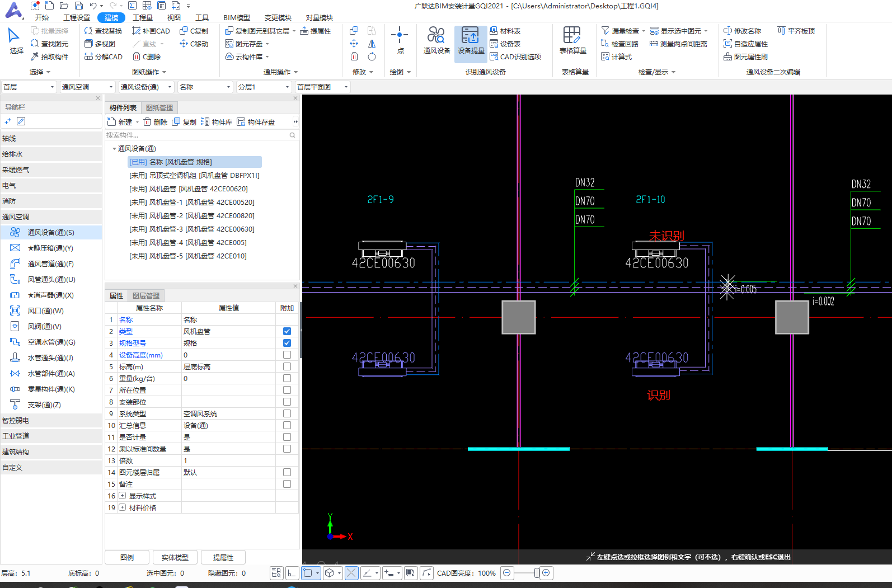This screenshot has height=588, width=892.
Task: Increase CAD brightness with plus button
Action: (x=546, y=573)
